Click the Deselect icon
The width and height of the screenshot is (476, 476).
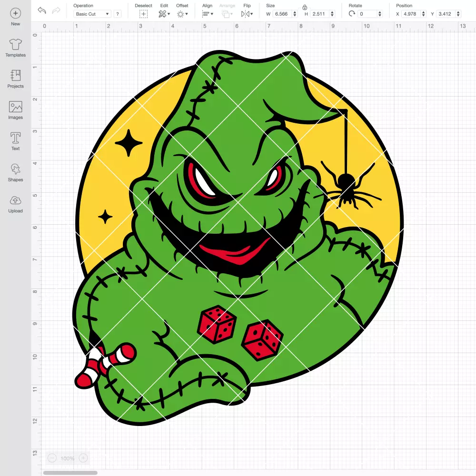coord(143,14)
